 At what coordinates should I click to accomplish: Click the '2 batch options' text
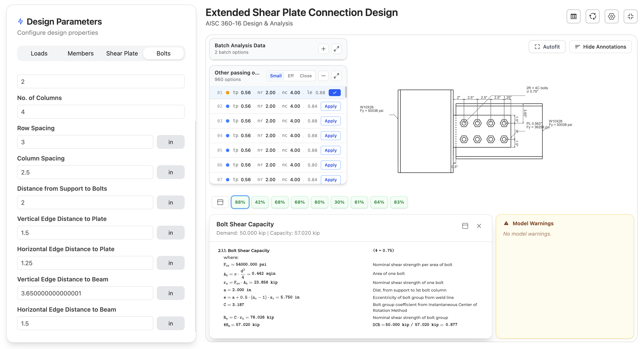click(x=232, y=52)
